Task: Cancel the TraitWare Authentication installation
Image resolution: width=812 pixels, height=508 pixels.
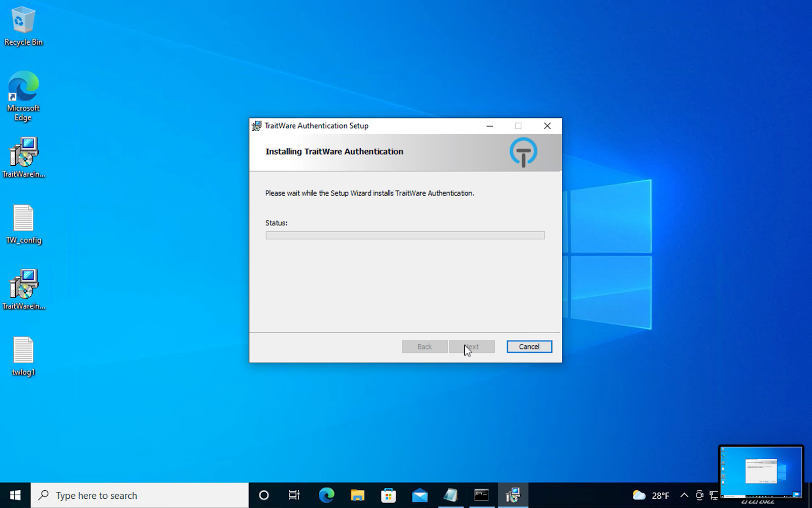Action: pos(529,346)
